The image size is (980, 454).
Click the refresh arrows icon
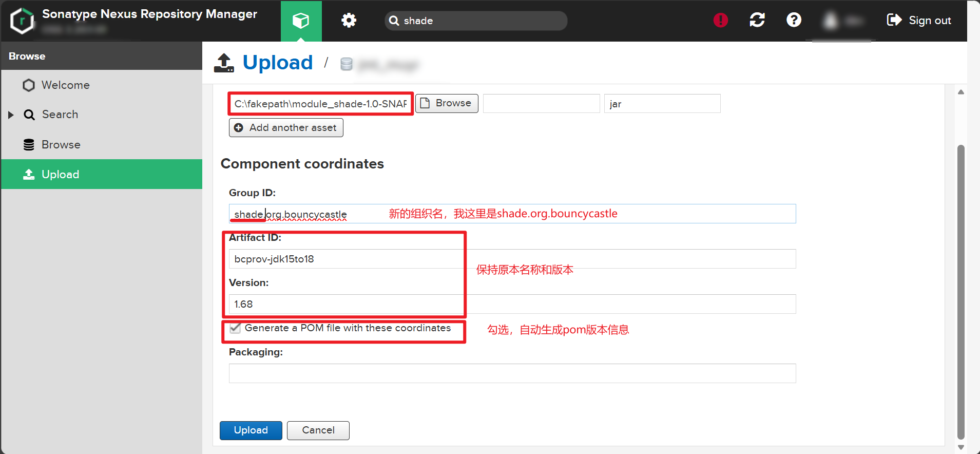757,20
